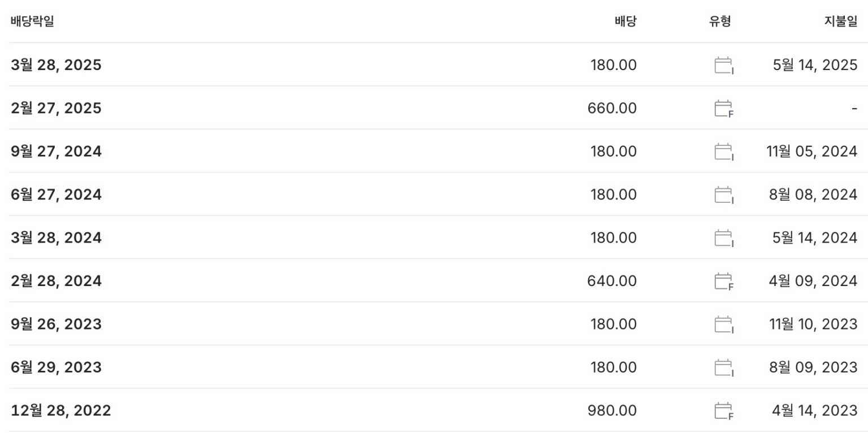The image size is (868, 433).
Task: Select the 12월 28, 2022 ex-dividend date
Action: [x=60, y=410]
